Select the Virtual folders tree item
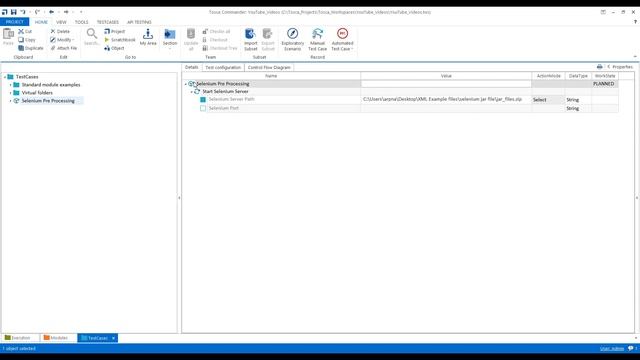The height and width of the screenshot is (360, 640). 37,93
